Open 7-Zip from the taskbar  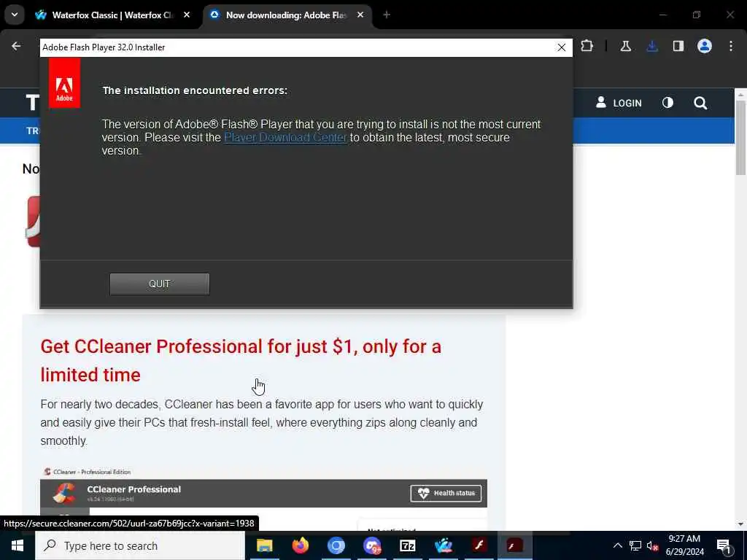(407, 545)
